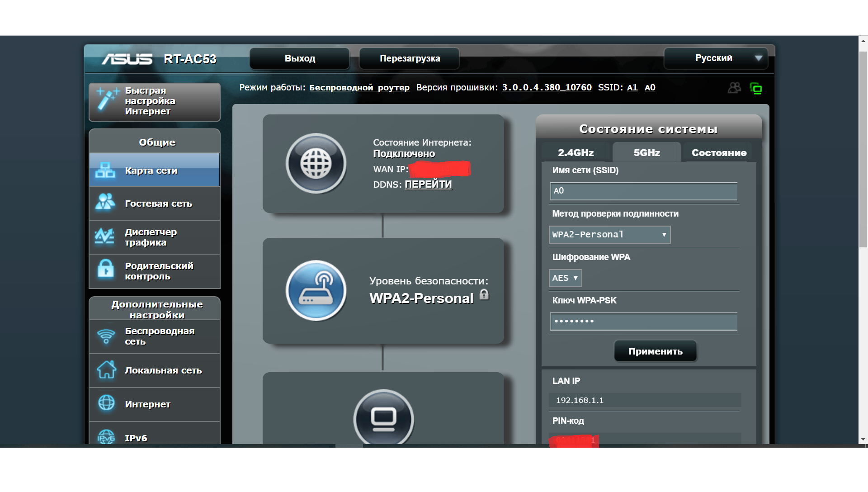Open Гостевая сеть menu item
Viewport: 868px width, 492px height.
pyautogui.click(x=155, y=203)
